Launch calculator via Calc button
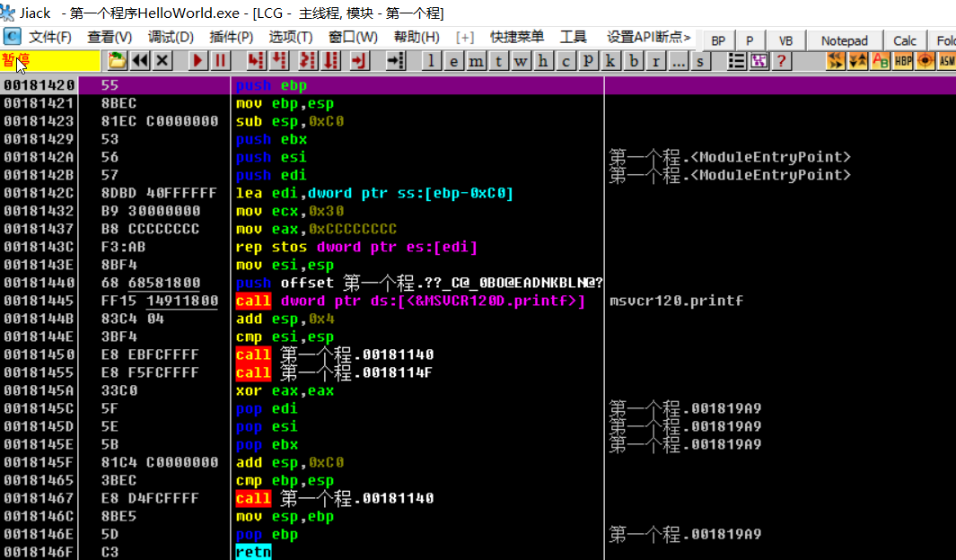Image resolution: width=956 pixels, height=560 pixels. [x=905, y=40]
